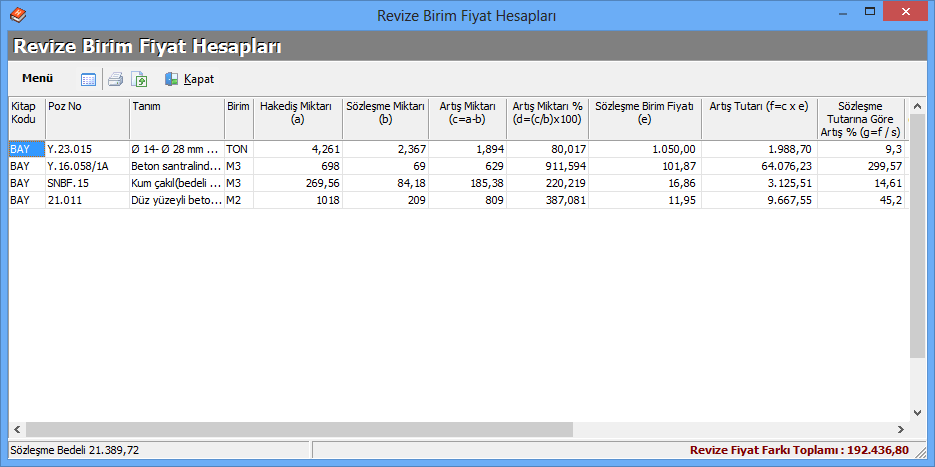
Task: Click the table grid view icon
Action: (x=88, y=79)
